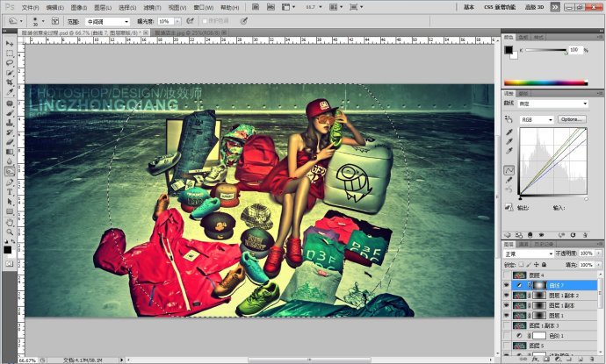Click the K slider track in Color panel
Screen dimensions: 606x364
(545, 50)
